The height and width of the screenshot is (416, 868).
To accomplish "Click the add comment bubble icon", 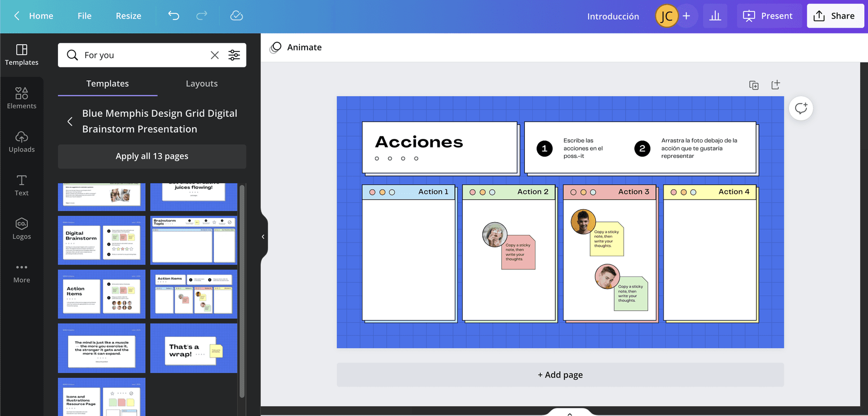I will (x=801, y=108).
